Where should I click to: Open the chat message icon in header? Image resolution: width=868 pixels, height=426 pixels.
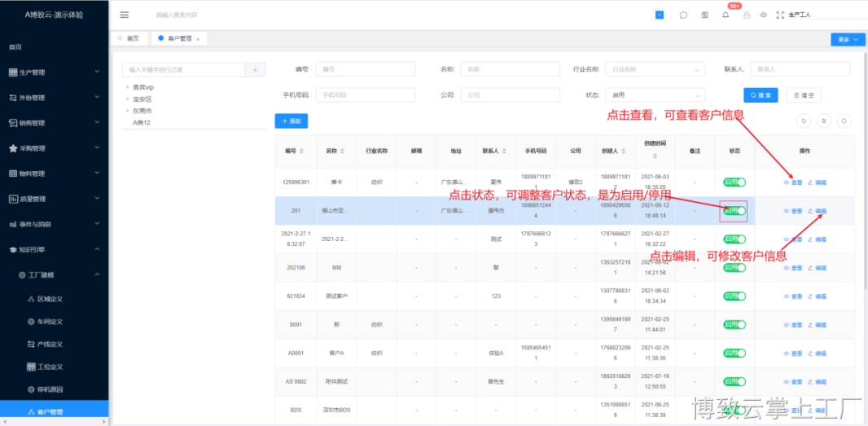(x=683, y=15)
